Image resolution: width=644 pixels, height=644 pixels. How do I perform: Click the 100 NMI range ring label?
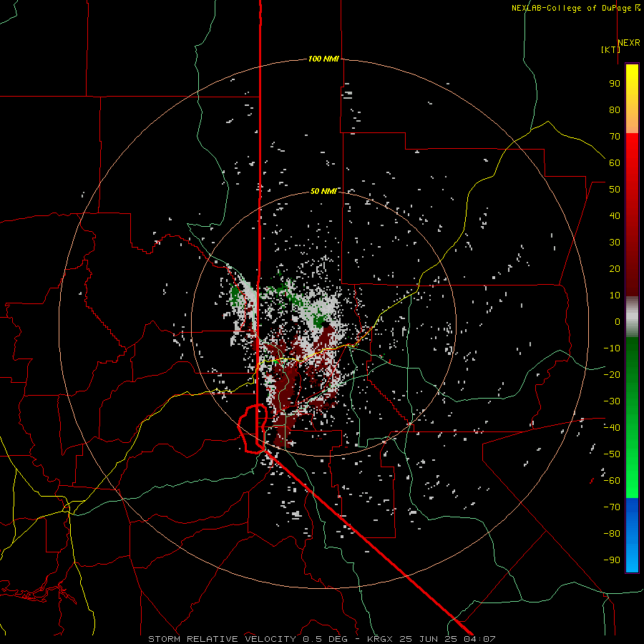(323, 59)
